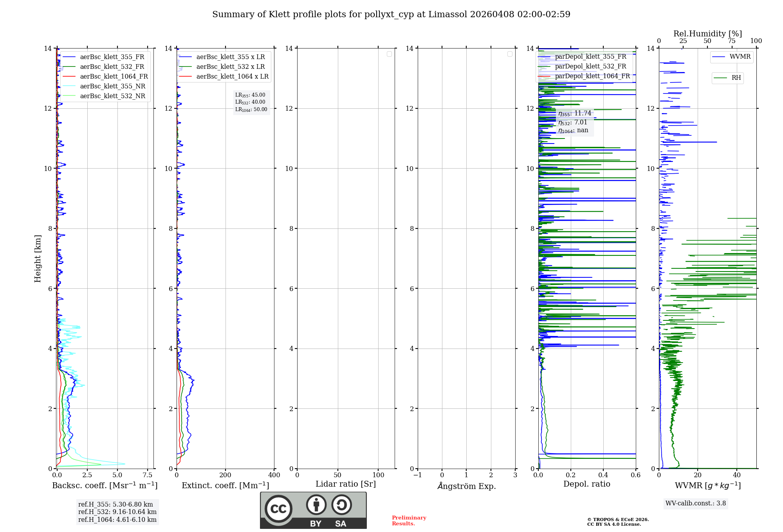Click the BY attribution person icon
Screen dimensions: 783x532
[x=316, y=505]
